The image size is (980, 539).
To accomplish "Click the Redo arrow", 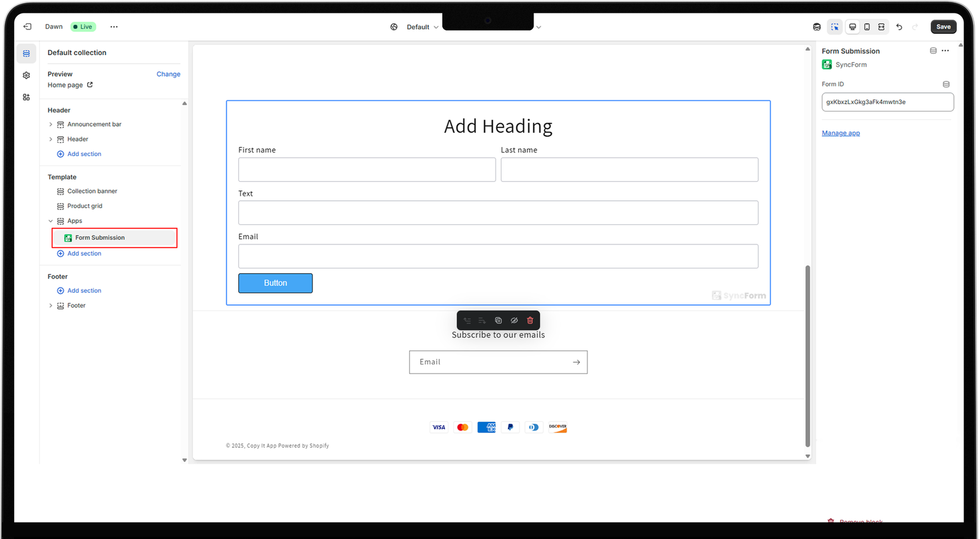I will point(915,27).
